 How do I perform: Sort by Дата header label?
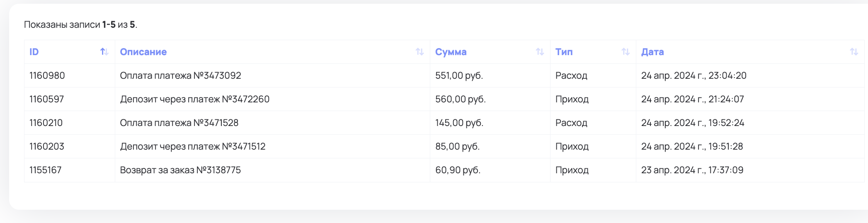[x=652, y=52]
